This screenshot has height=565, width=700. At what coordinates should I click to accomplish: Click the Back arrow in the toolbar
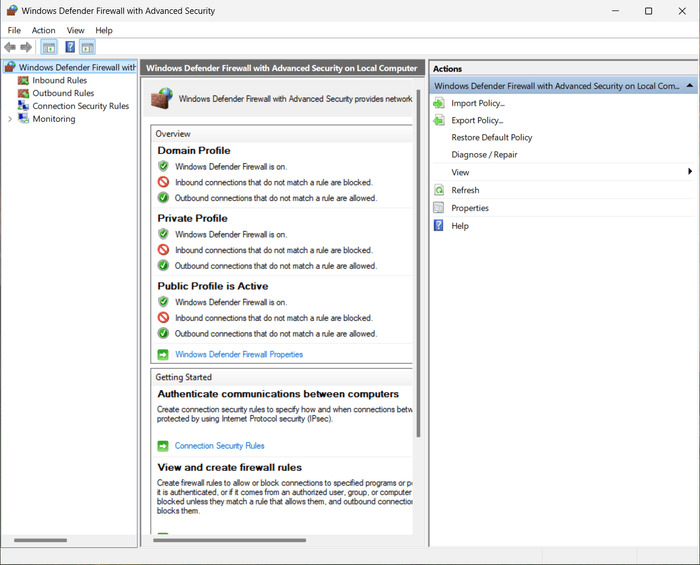tap(11, 47)
